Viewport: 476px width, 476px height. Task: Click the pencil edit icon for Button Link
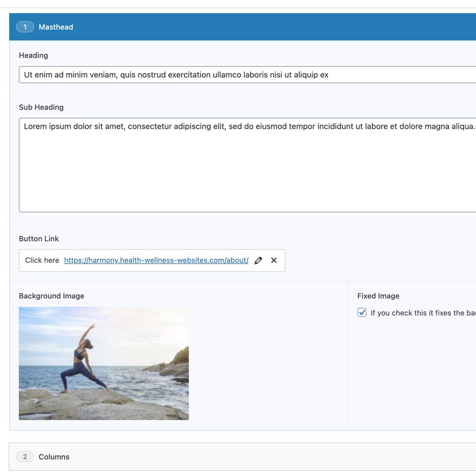(258, 260)
